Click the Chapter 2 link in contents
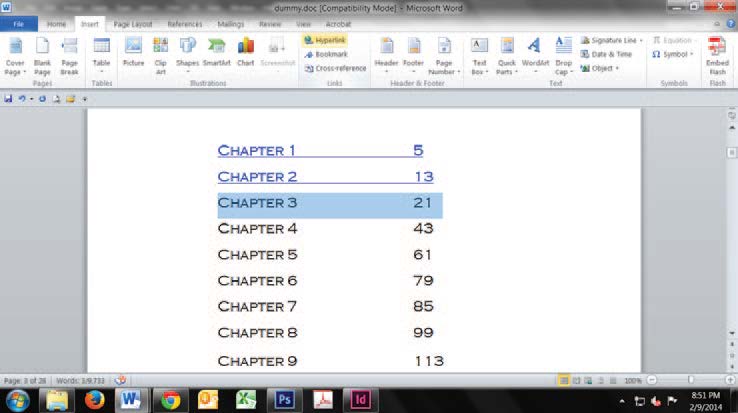The width and height of the screenshot is (738, 413). (257, 177)
